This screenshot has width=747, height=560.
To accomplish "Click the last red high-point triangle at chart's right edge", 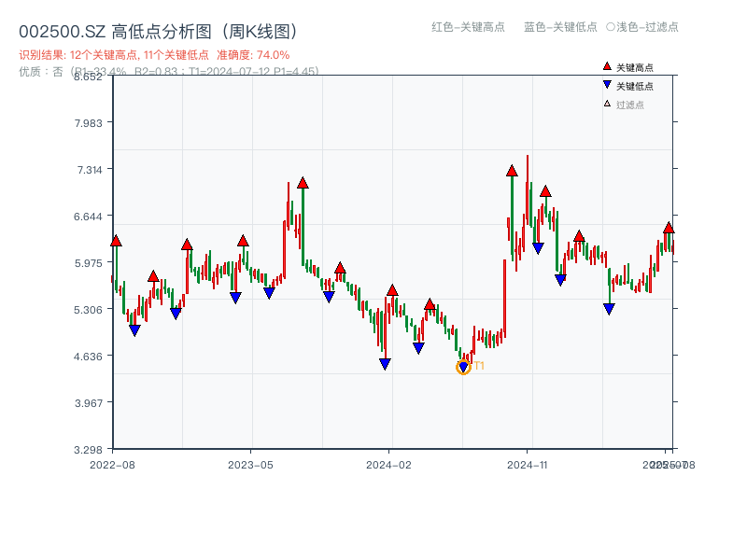I will click(669, 228).
